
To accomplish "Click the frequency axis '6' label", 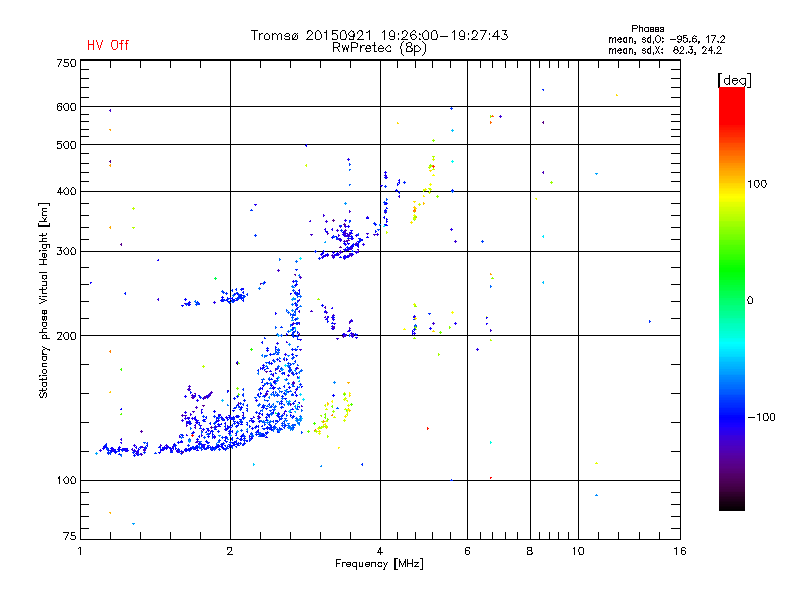I will click(x=467, y=551).
